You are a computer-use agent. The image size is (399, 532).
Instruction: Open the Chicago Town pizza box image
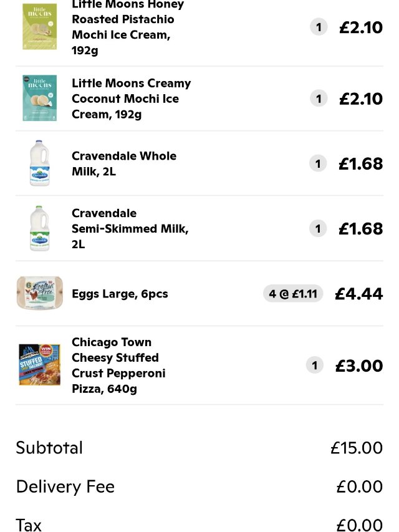pyautogui.click(x=39, y=365)
